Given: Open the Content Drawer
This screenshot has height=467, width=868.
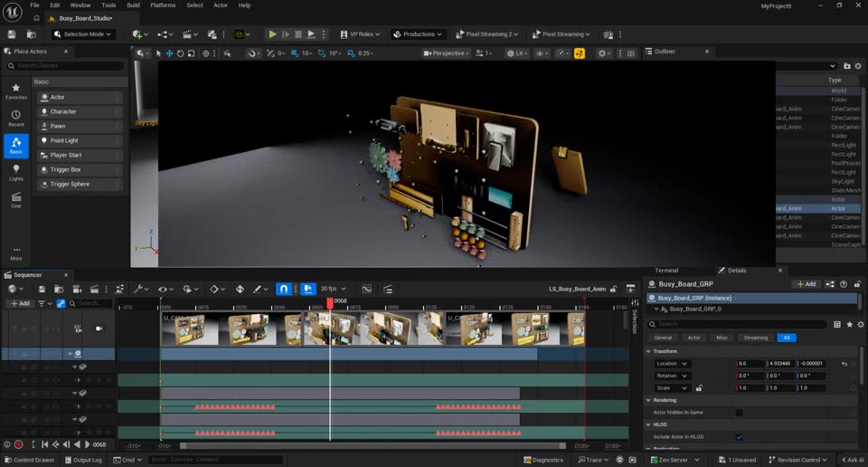Looking at the screenshot, I should coord(30,460).
